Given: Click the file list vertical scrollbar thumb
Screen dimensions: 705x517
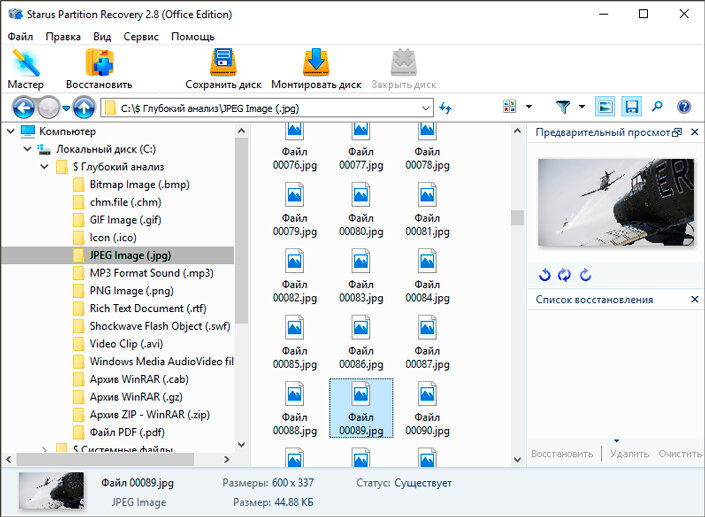Looking at the screenshot, I should point(517,218).
